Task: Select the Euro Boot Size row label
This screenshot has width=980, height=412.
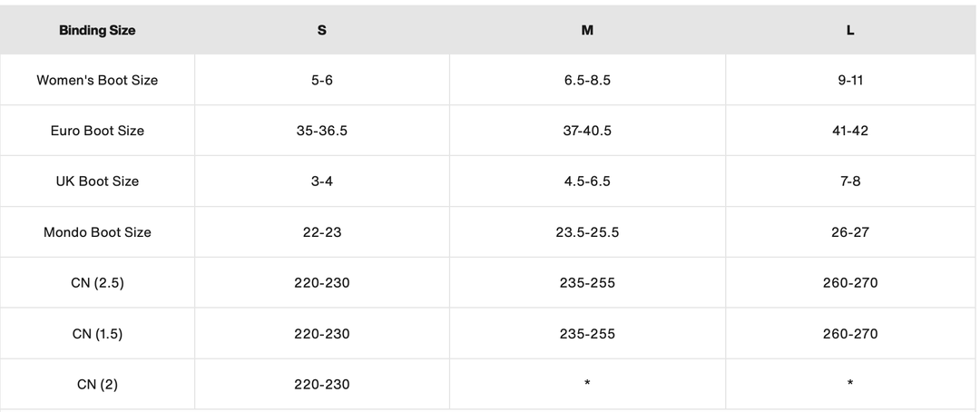Action: coord(97,131)
